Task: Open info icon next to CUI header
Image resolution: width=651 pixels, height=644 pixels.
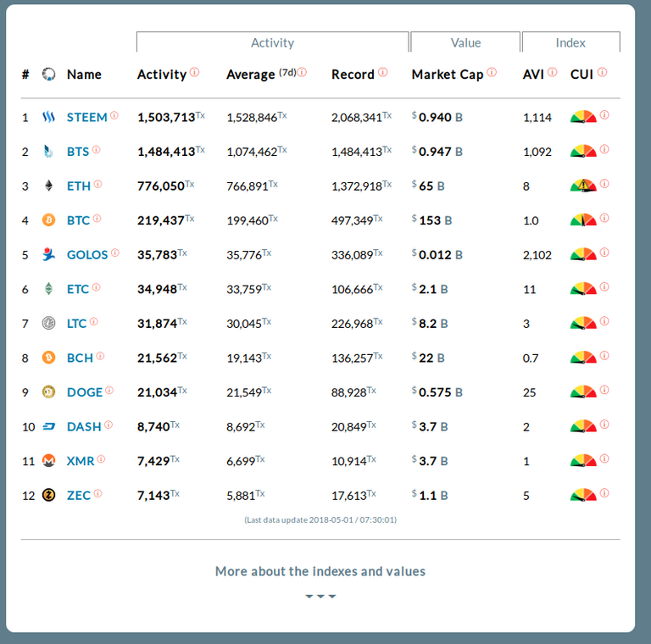Action: [x=602, y=72]
